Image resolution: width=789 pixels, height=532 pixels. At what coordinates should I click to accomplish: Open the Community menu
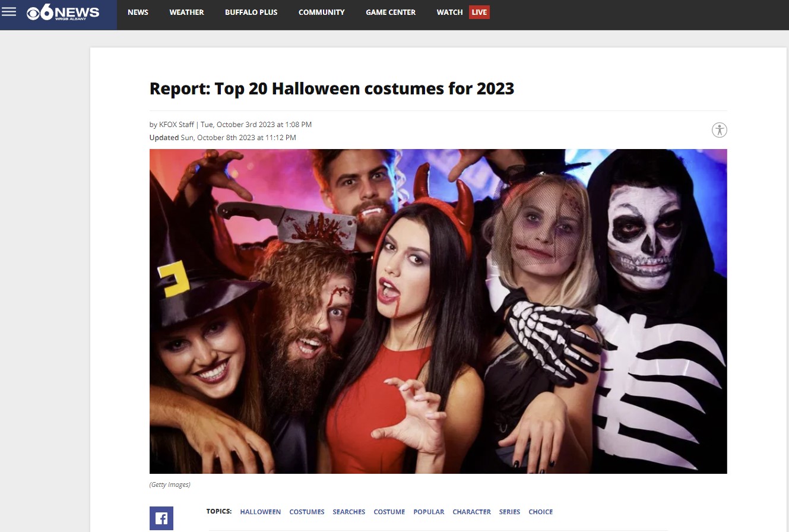pos(321,12)
